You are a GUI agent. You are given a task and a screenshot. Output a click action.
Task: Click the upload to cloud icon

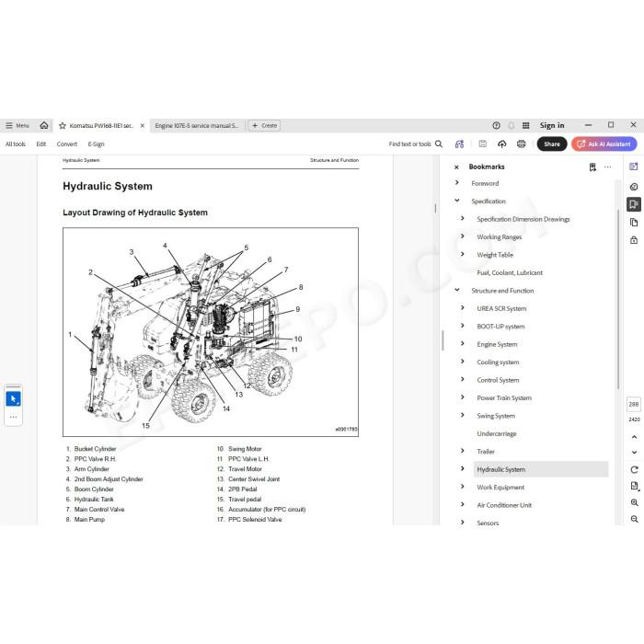[x=502, y=144]
